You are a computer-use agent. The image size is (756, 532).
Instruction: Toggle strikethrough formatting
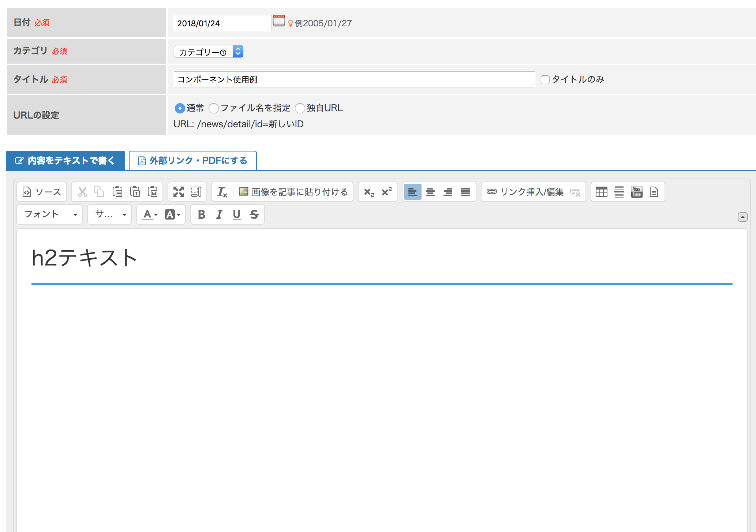(x=254, y=214)
